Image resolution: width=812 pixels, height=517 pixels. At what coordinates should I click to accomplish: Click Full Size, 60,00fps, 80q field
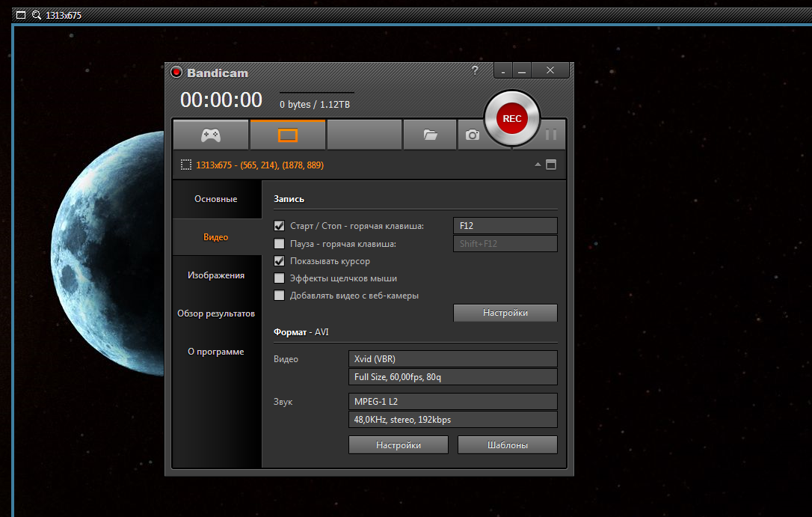tap(453, 377)
